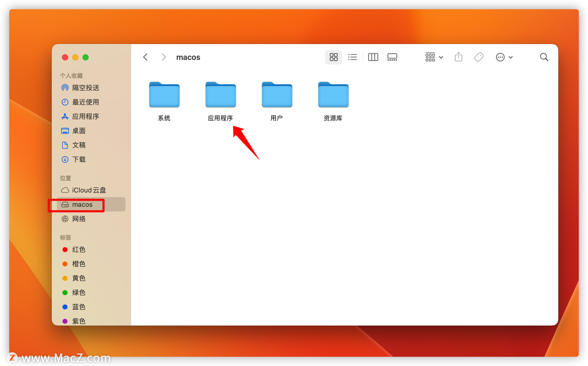Image resolution: width=588 pixels, height=366 pixels.
Task: Open 下载 in sidebar
Action: pos(91,159)
